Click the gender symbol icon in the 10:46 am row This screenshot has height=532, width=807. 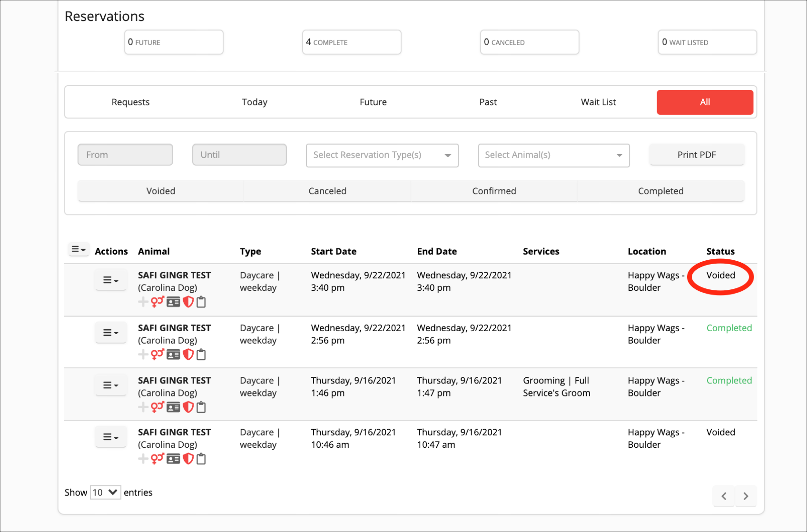(157, 459)
